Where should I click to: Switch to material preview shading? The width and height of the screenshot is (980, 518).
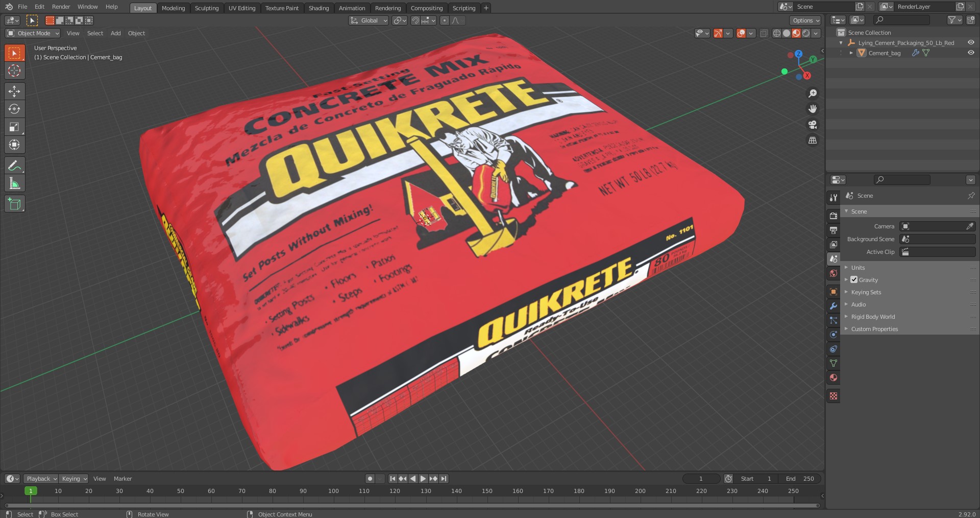(x=796, y=33)
